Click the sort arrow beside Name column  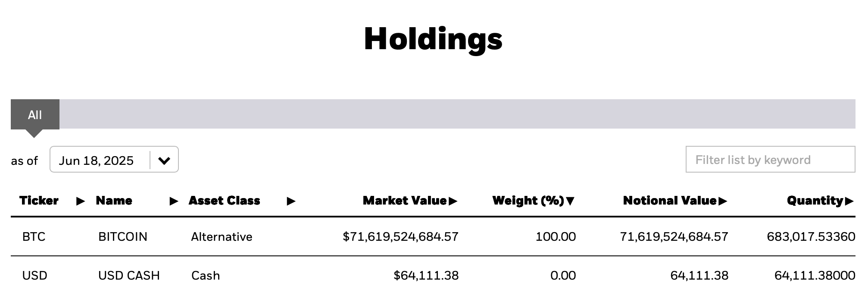tap(173, 201)
